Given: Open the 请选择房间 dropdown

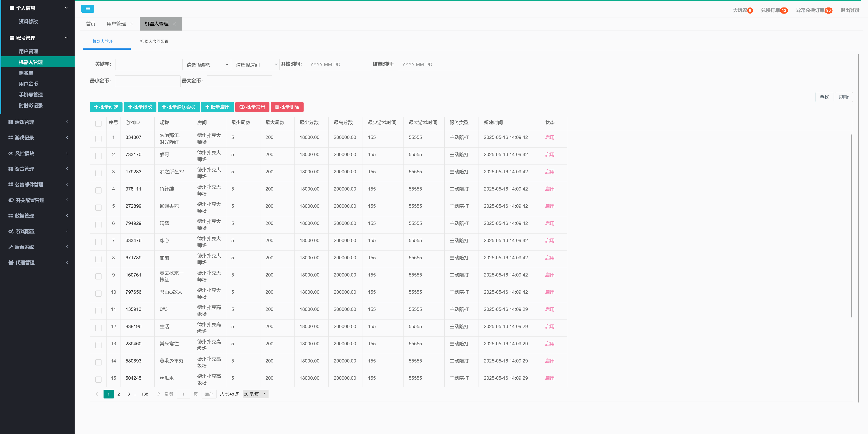Looking at the screenshot, I should click(255, 64).
